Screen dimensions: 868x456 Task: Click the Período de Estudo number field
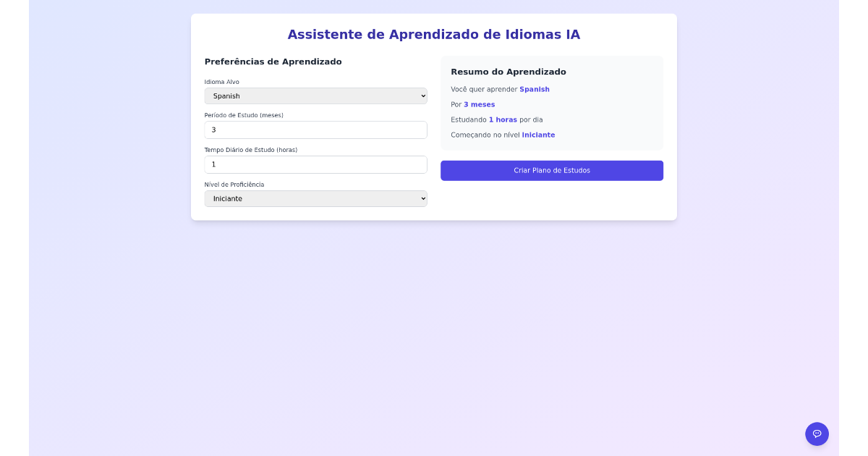coord(315,130)
